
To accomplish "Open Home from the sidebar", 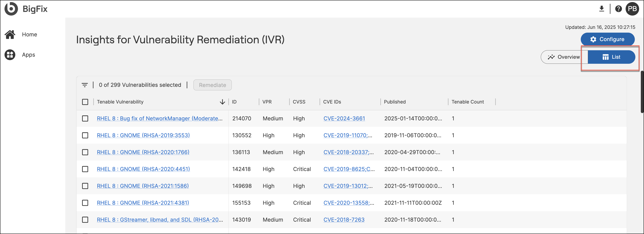I will (x=29, y=34).
